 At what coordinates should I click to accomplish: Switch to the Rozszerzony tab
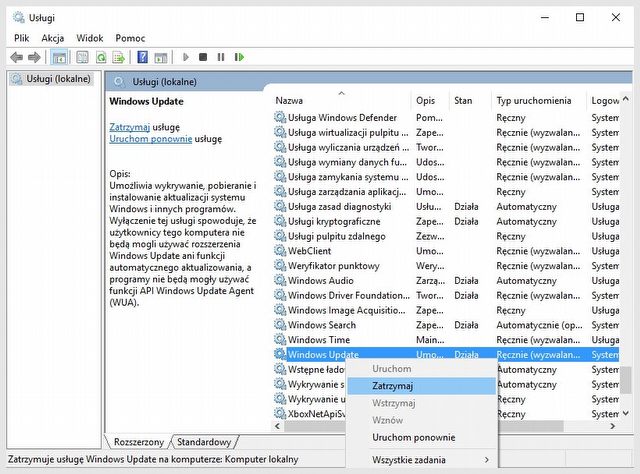[139, 442]
